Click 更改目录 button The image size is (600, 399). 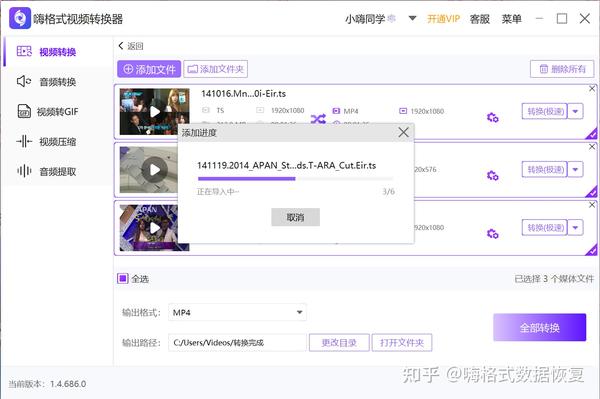click(x=339, y=342)
